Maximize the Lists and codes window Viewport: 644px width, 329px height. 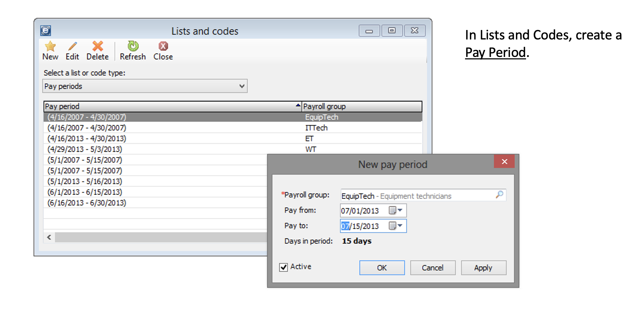pyautogui.click(x=392, y=31)
